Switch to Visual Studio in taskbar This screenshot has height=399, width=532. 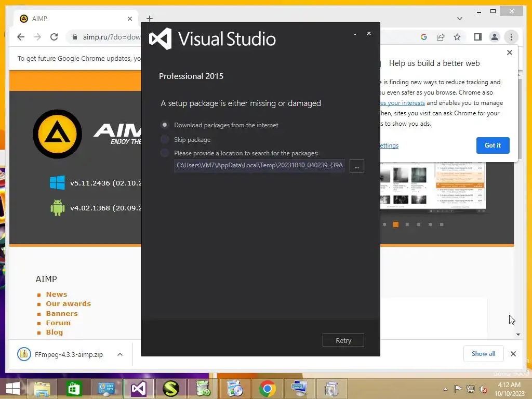pos(138,389)
